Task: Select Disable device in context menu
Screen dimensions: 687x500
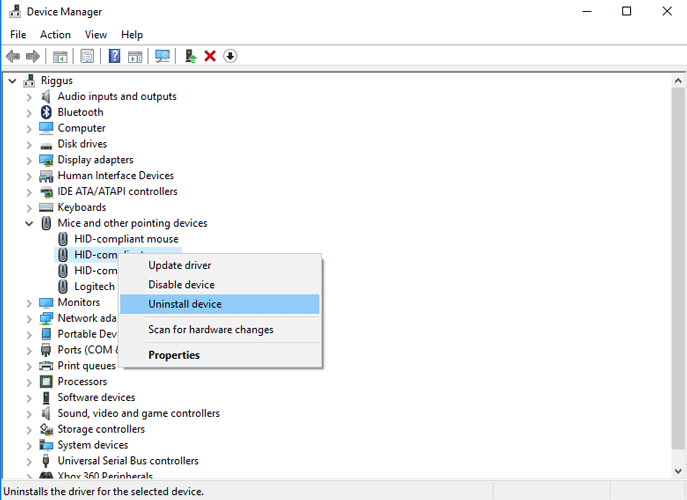Action: pyautogui.click(x=181, y=285)
